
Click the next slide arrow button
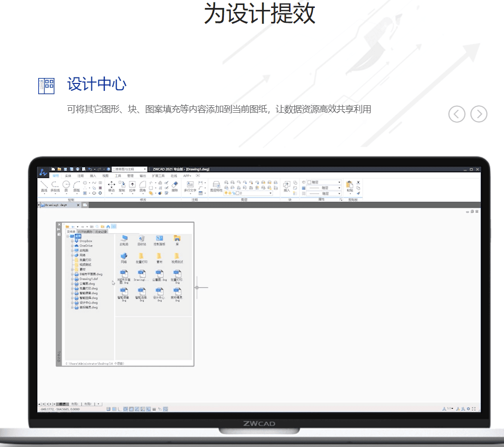pyautogui.click(x=479, y=114)
